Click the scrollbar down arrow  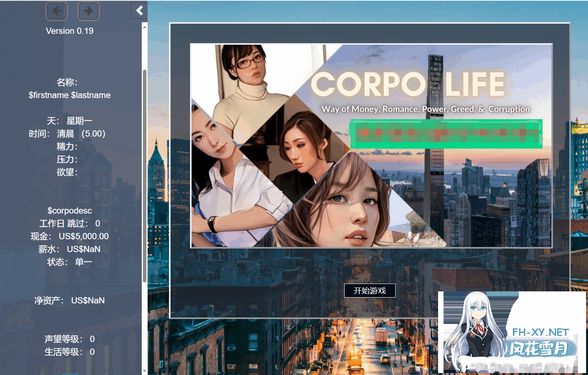click(x=144, y=370)
